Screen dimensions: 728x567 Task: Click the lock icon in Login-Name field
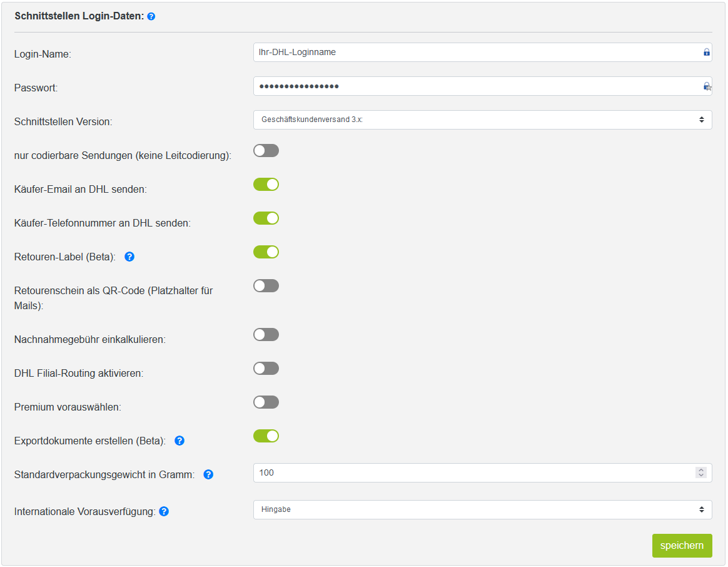(x=706, y=52)
